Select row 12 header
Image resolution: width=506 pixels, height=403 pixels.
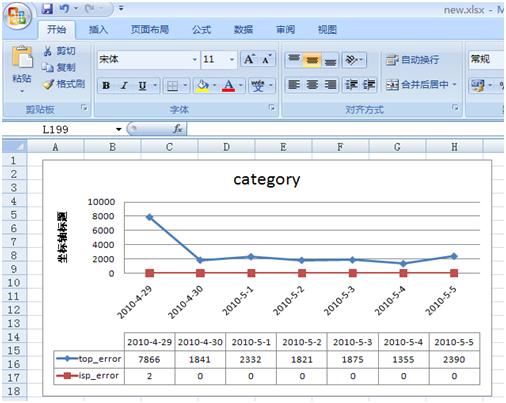(x=14, y=310)
